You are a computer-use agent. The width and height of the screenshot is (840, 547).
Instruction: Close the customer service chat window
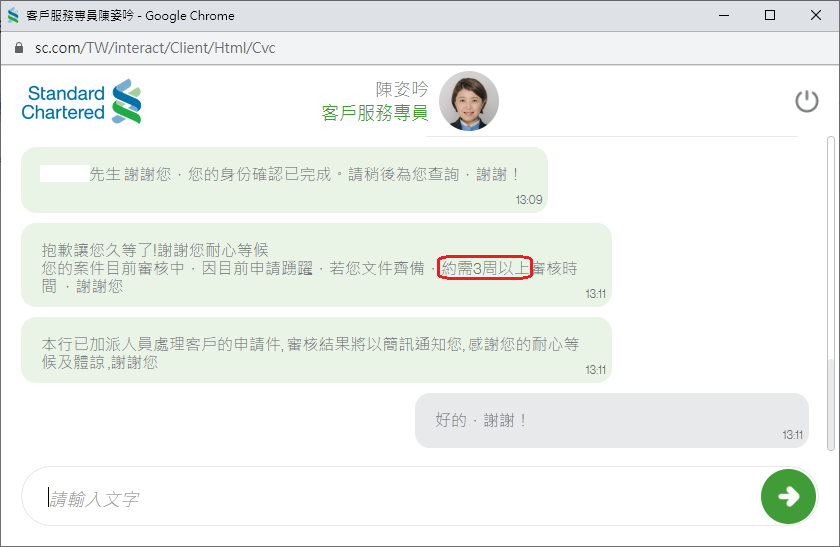(x=816, y=16)
